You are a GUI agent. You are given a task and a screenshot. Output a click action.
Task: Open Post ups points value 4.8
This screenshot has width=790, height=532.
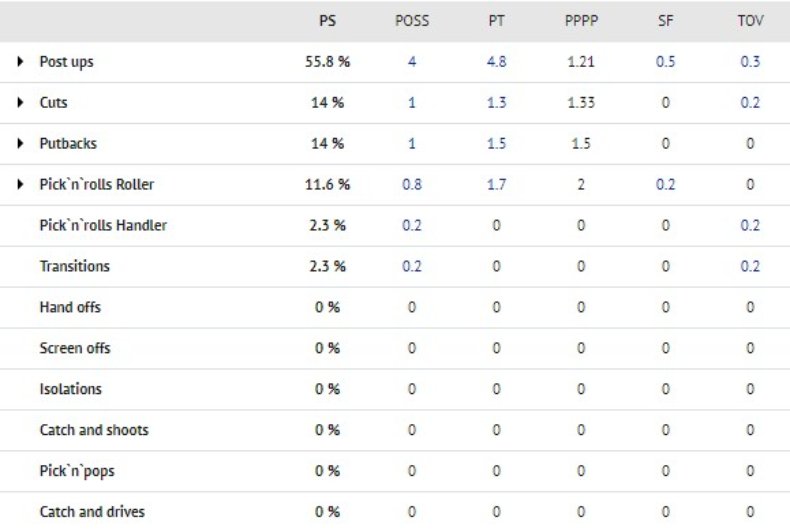(496, 62)
